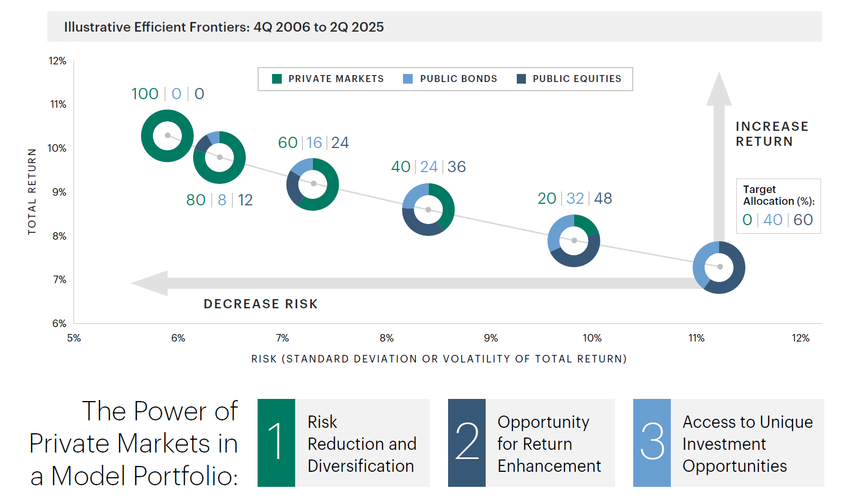Click the green number 1 tile
Image resolution: width=864 pixels, height=504 pixels.
pos(276,442)
